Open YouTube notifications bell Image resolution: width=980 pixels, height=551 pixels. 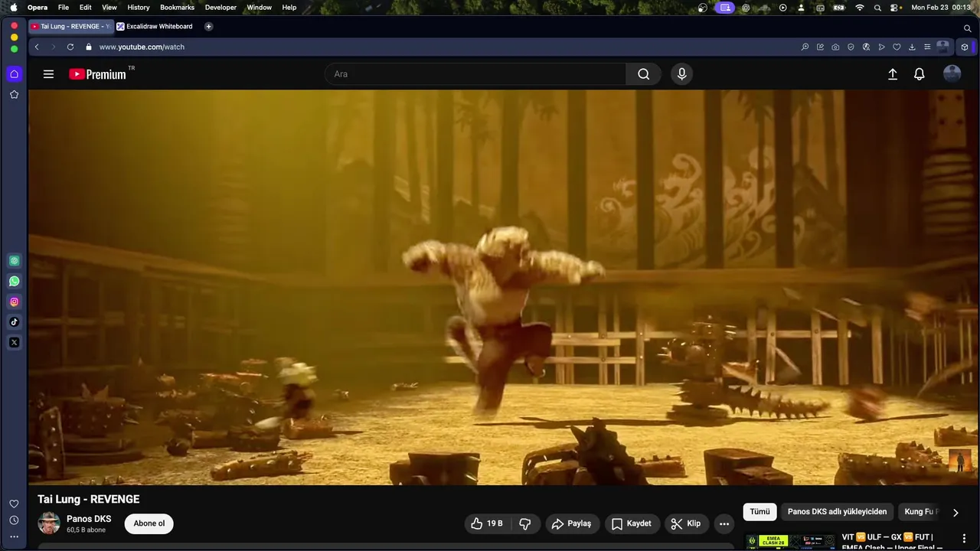[x=920, y=74]
